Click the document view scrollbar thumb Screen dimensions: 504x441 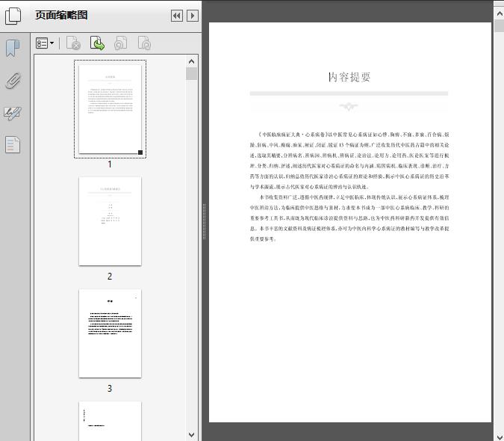tap(500, 25)
